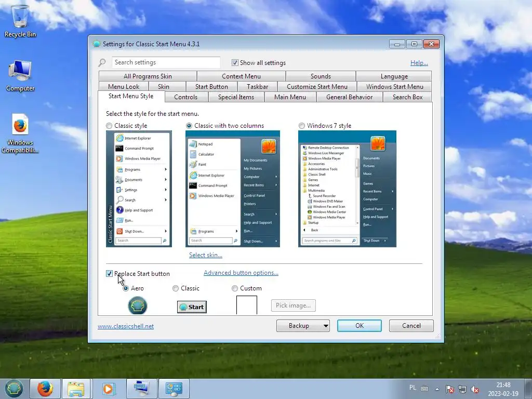Launch Windows Media Player from the taskbar
Viewport: 532px width, 399px height.
pos(108,389)
